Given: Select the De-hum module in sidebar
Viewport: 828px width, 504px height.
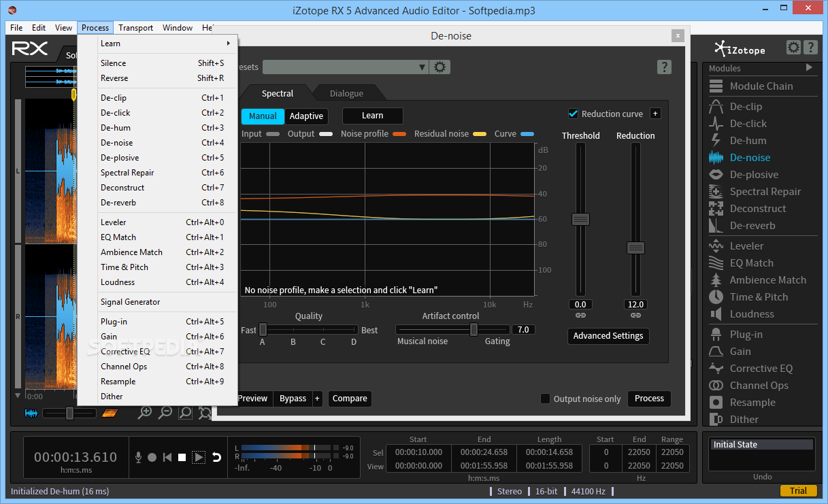Looking at the screenshot, I should pyautogui.click(x=738, y=141).
